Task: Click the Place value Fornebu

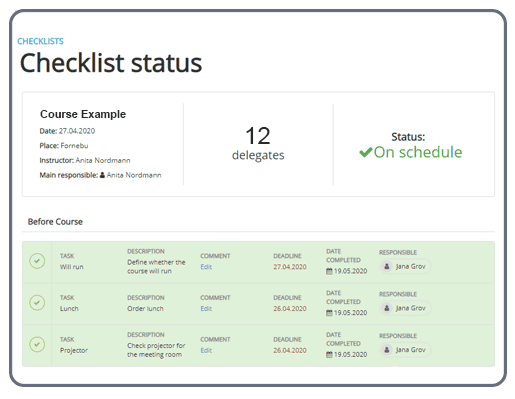Action: point(74,146)
